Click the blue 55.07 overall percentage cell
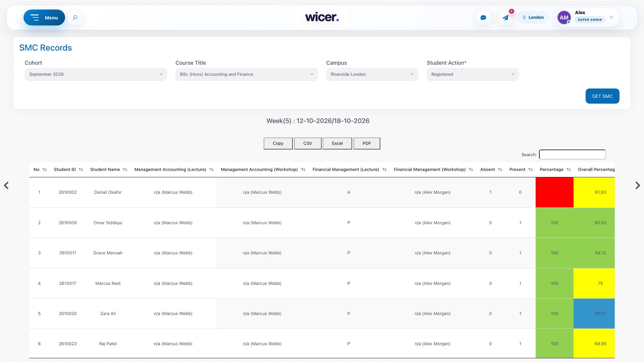The image size is (644, 362). click(x=594, y=313)
